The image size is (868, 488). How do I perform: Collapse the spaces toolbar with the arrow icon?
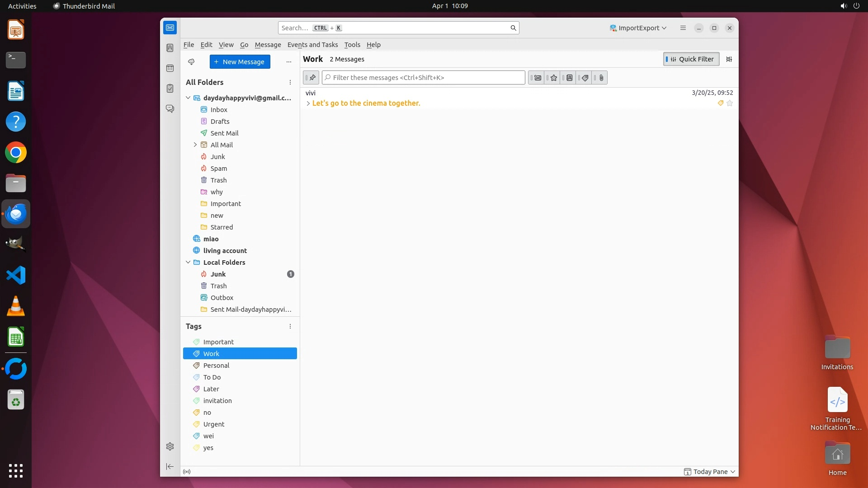point(170,466)
